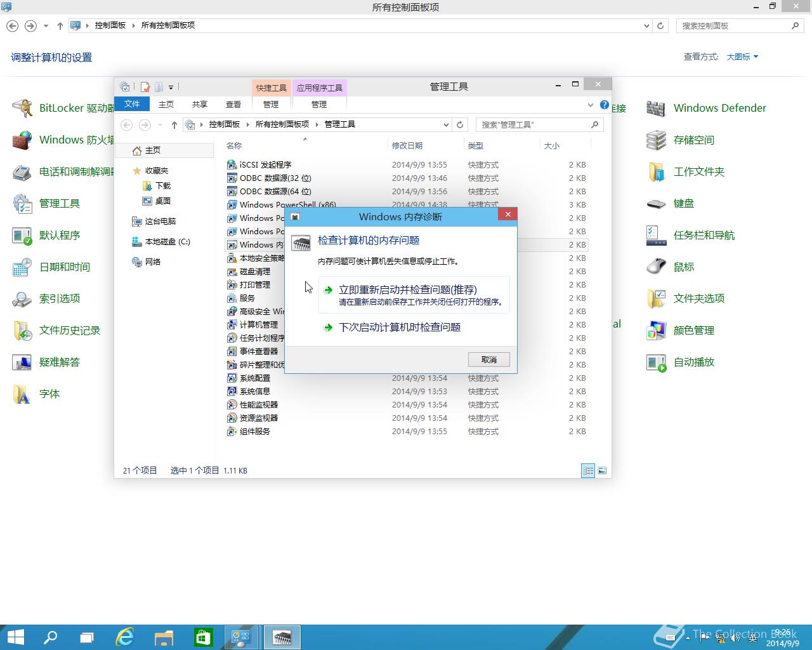Open File Explorer from taskbar
The width and height of the screenshot is (812, 650).
click(164, 637)
